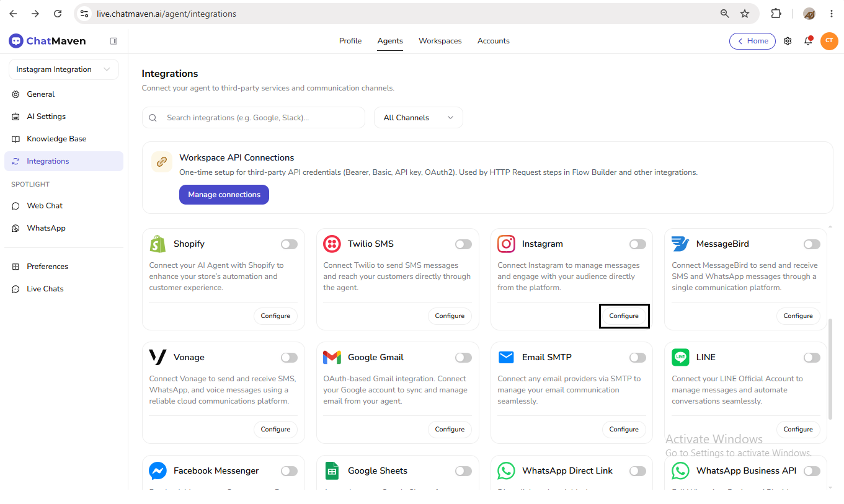Image resolution: width=844 pixels, height=504 pixels.
Task: Open the All Channels filter dropdown
Action: point(419,118)
